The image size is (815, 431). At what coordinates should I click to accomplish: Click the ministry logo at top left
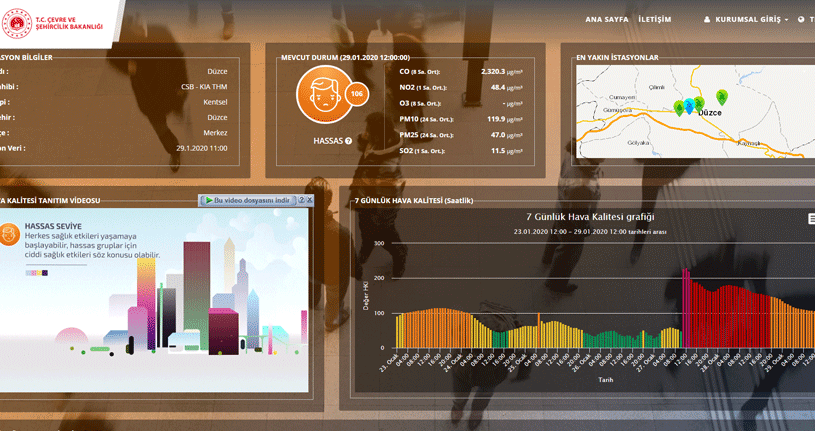(52, 23)
